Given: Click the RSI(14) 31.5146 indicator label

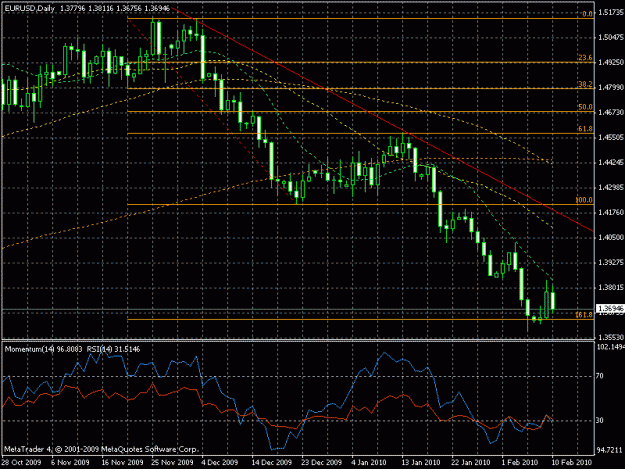Looking at the screenshot, I should (114, 349).
